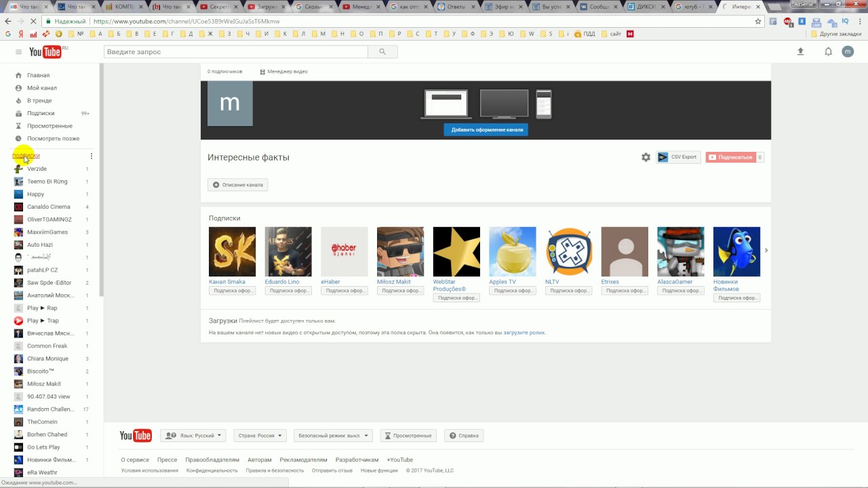This screenshot has height=488, width=868.
Task: Switch to the ДИКСИ browser tab
Action: tap(643, 7)
